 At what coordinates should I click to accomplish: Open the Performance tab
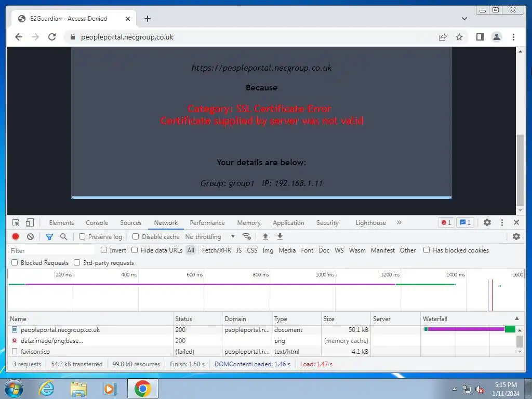click(x=207, y=222)
